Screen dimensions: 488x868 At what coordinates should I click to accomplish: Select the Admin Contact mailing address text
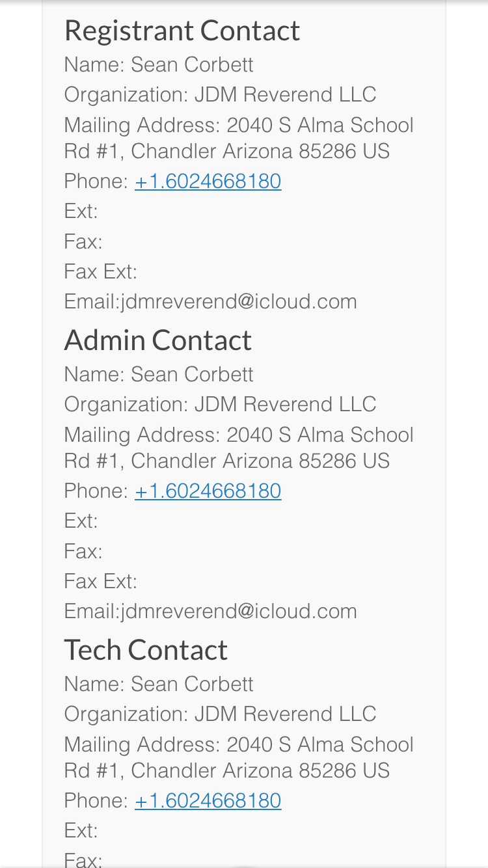238,448
